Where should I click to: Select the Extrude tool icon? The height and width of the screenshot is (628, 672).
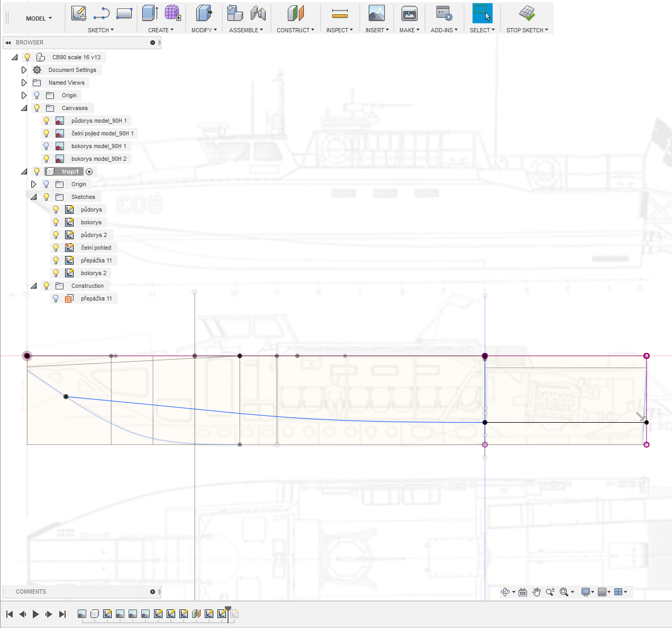click(150, 13)
